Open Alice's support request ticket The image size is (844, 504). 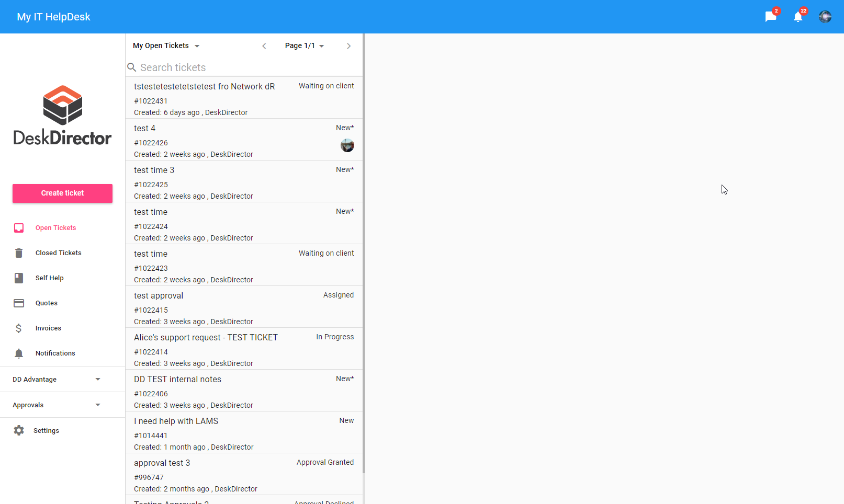pyautogui.click(x=244, y=349)
